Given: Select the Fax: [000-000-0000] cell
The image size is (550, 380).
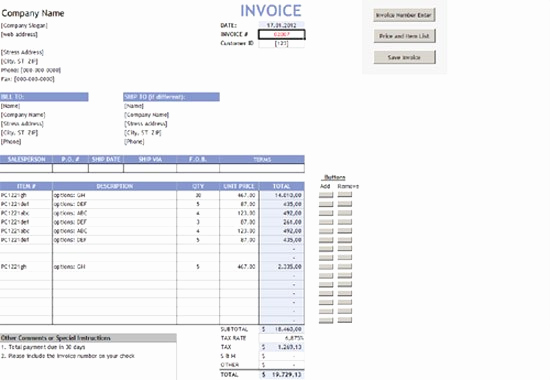Looking at the screenshot, I should pos(28,79).
